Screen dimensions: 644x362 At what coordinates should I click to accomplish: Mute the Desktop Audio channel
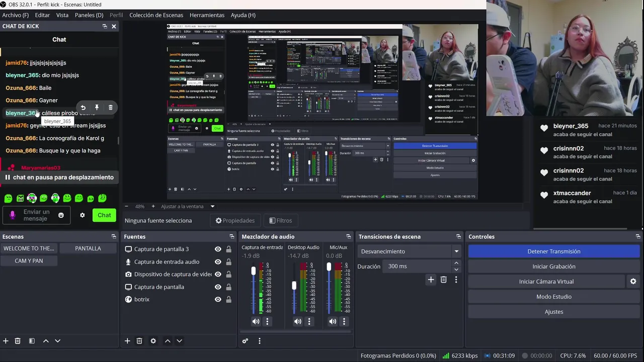(298, 321)
